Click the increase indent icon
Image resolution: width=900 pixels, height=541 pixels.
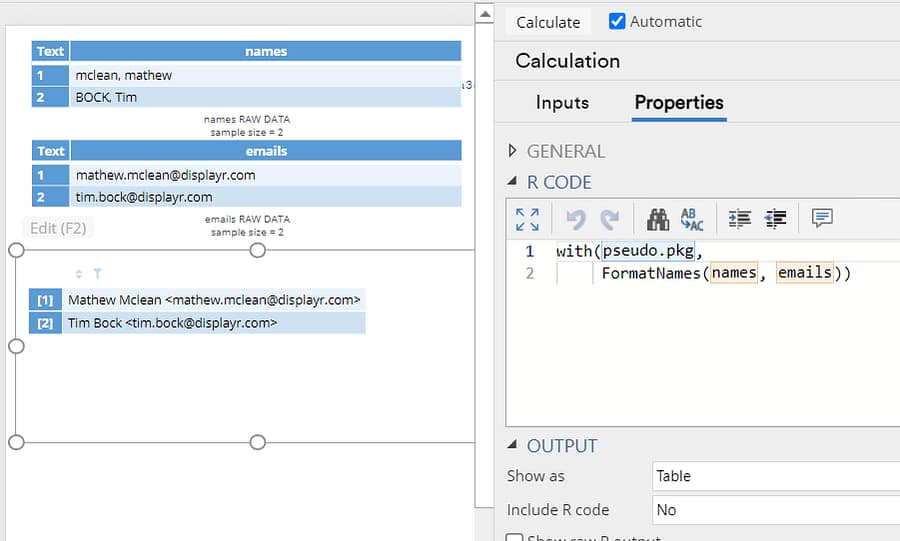(x=740, y=219)
